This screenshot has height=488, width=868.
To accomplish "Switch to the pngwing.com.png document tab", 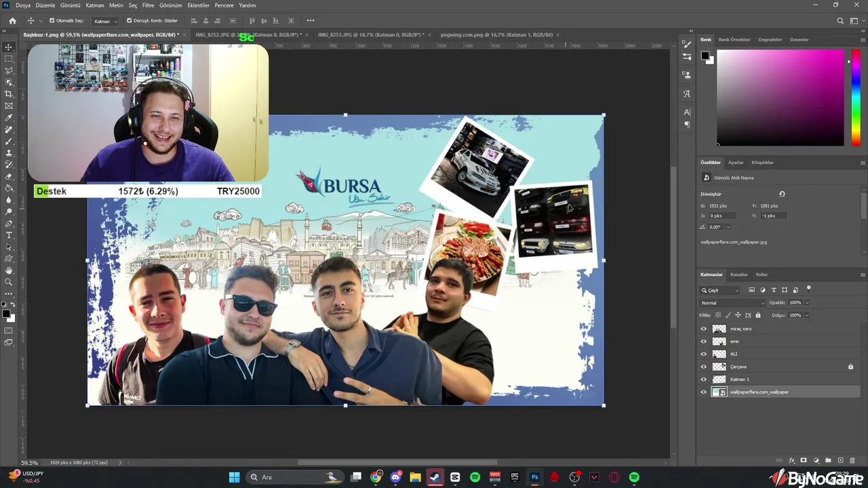I will click(496, 35).
